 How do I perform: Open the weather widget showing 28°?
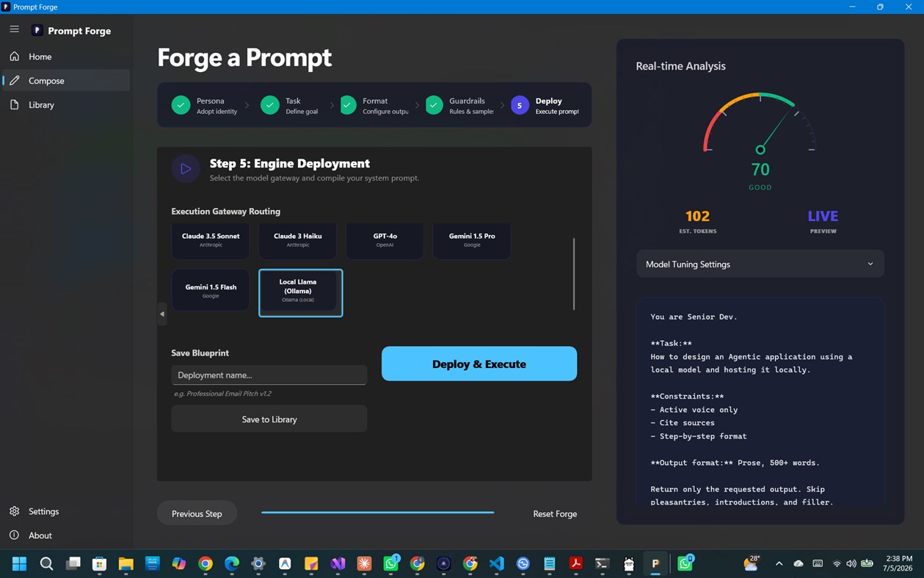pos(752,563)
